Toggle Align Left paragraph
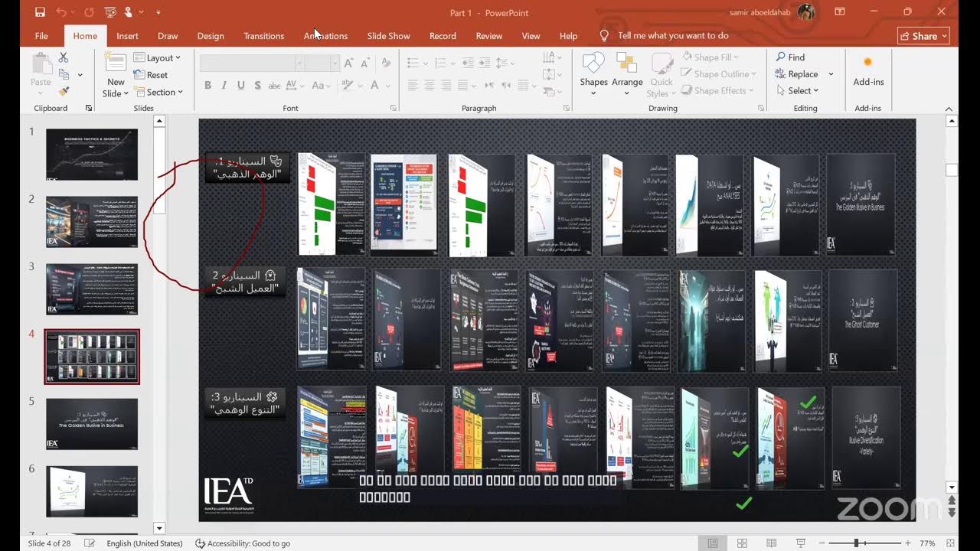980x551 pixels. [x=413, y=86]
